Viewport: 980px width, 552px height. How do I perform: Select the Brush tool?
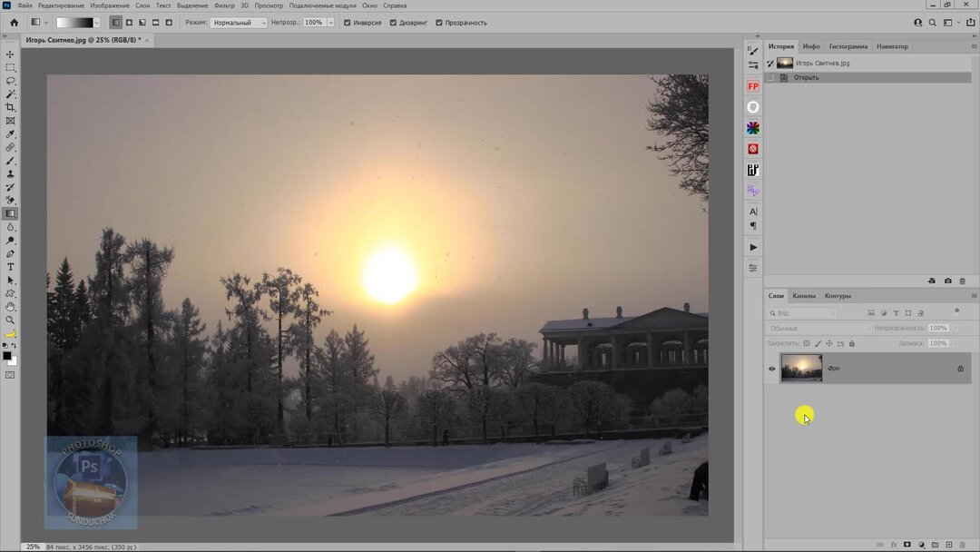point(10,161)
